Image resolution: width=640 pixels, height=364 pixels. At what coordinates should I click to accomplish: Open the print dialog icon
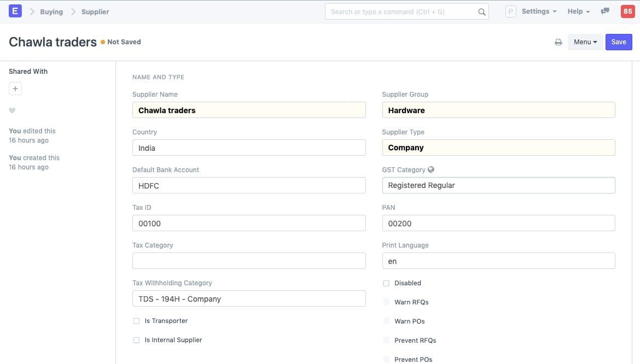[x=558, y=42]
